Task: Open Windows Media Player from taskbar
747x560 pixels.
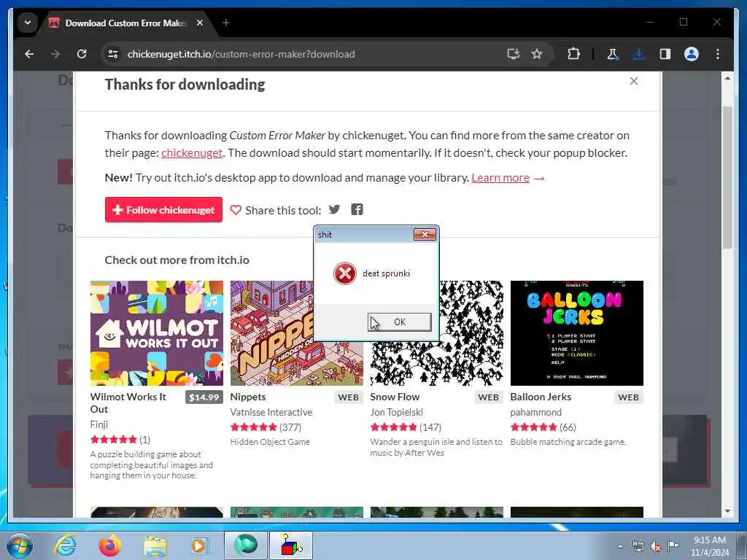Action: (x=199, y=545)
